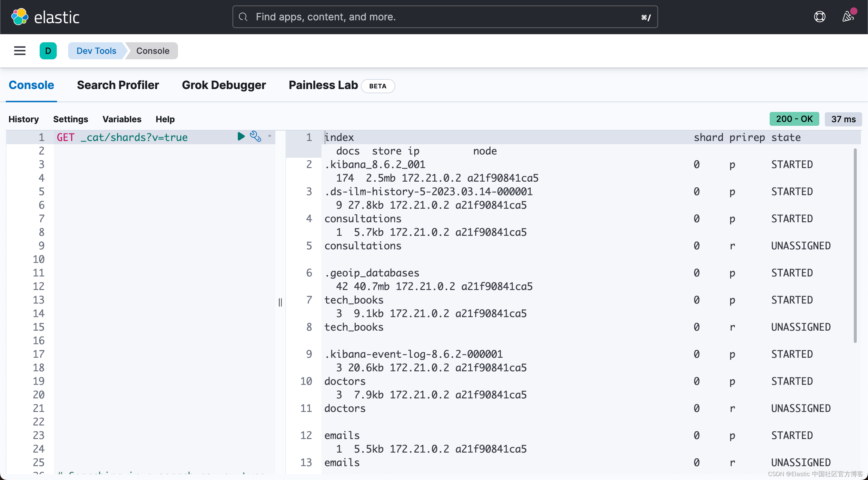Click the GET _cat/shards?v=true request line
This screenshot has width=868, height=480.
pyautogui.click(x=122, y=137)
